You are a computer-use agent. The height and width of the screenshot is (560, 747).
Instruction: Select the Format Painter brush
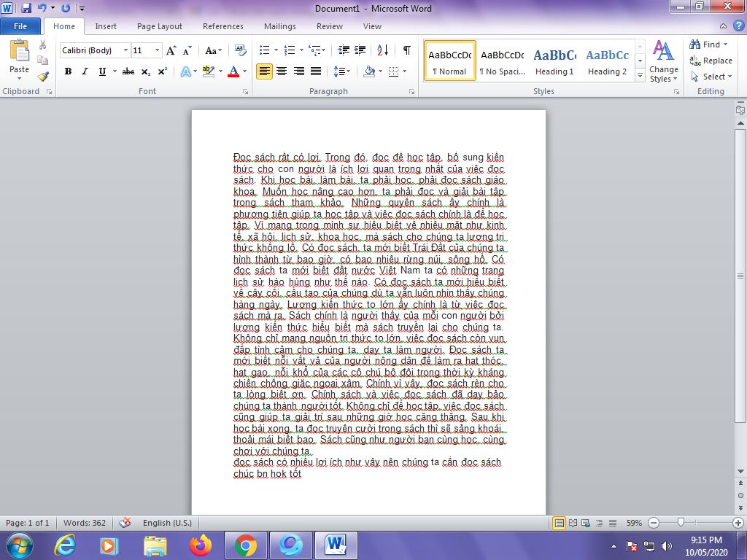(x=43, y=76)
